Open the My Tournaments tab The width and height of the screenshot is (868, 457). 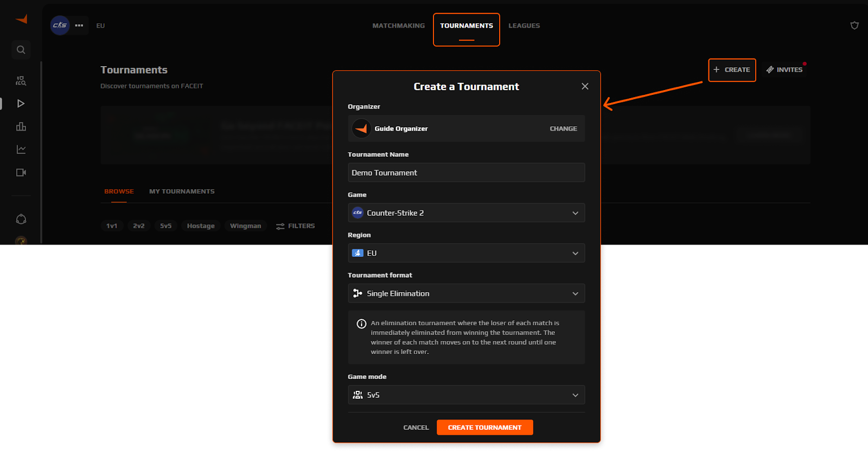coord(182,191)
